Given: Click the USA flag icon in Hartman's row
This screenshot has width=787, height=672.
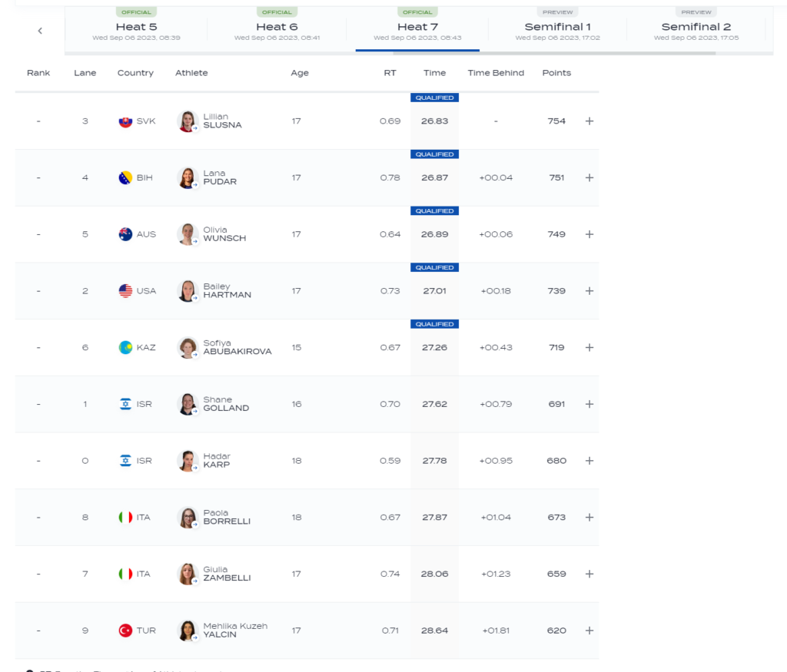Looking at the screenshot, I should coord(125,291).
